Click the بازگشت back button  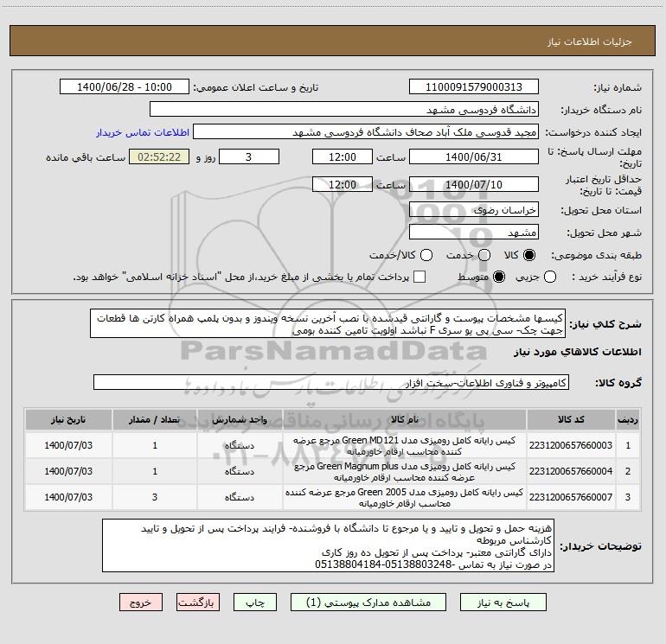point(198,603)
